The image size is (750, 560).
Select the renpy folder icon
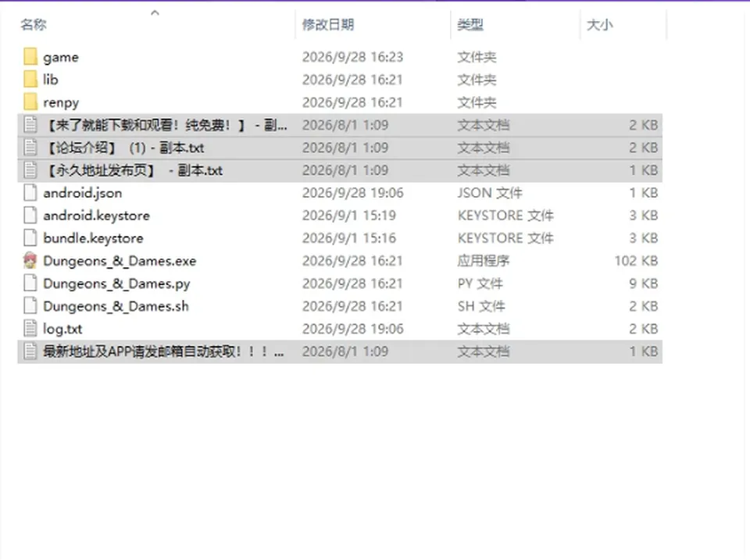pyautogui.click(x=30, y=102)
